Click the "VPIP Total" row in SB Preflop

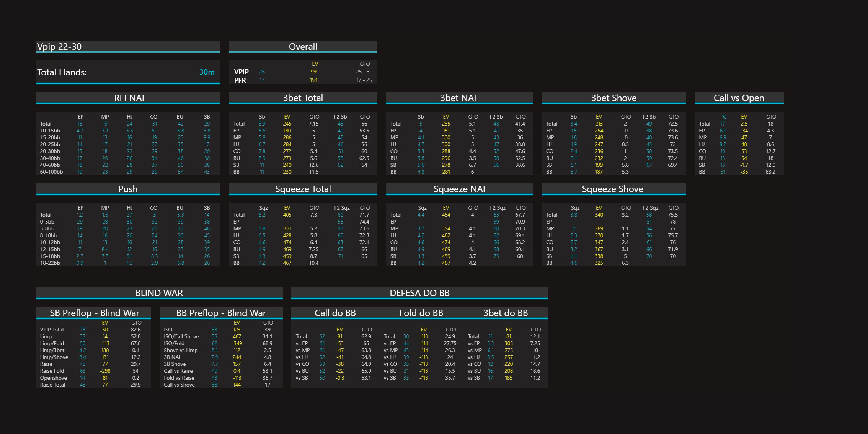[93, 330]
